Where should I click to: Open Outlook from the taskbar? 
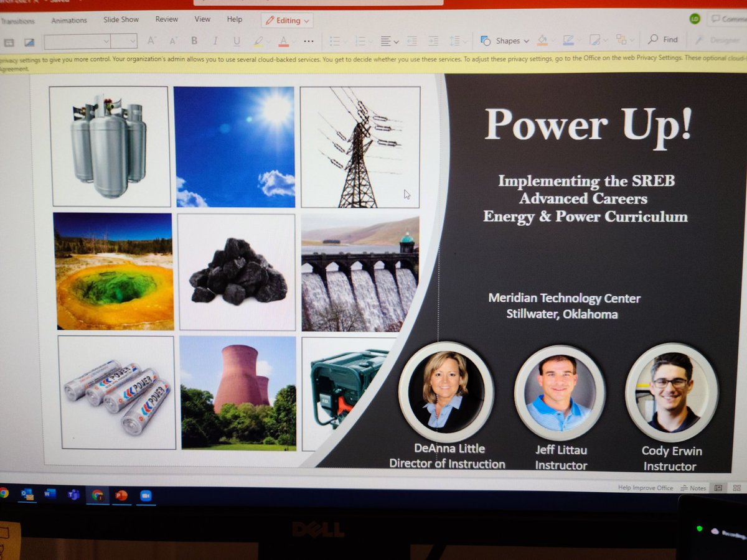(x=27, y=494)
